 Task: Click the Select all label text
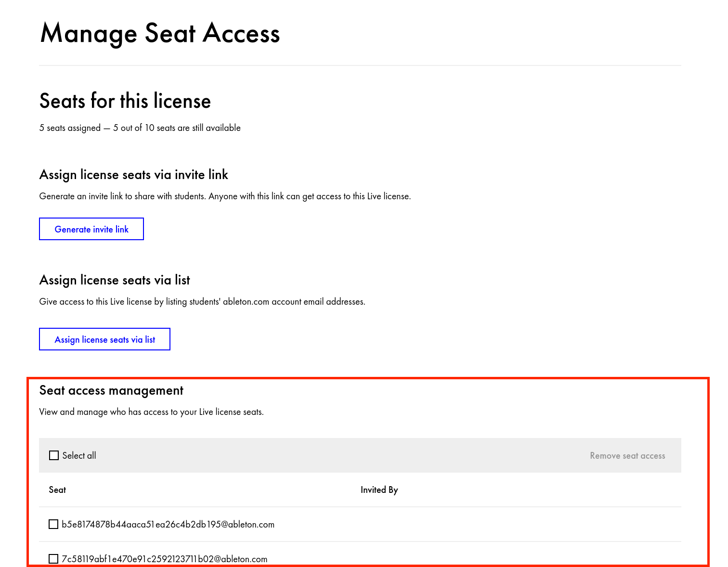pyautogui.click(x=79, y=455)
